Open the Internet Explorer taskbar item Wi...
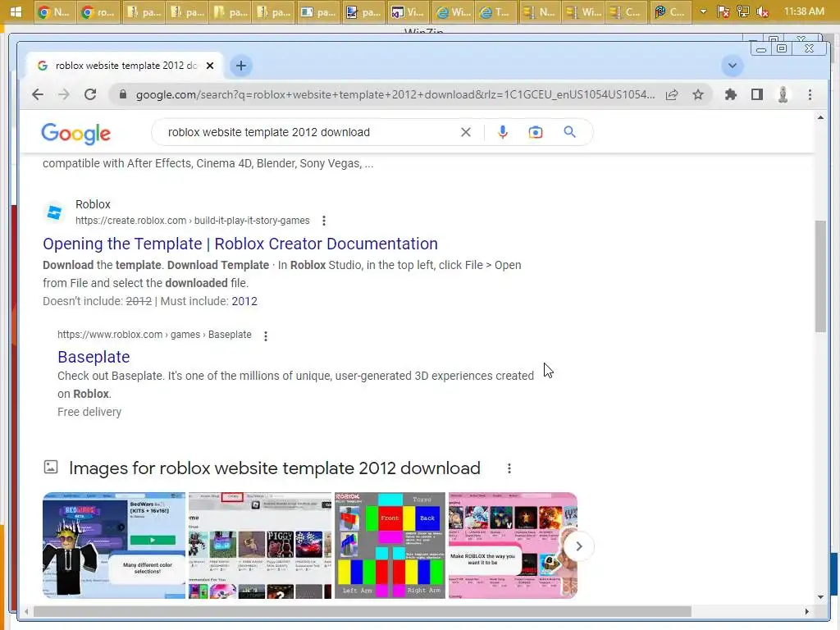Viewport: 840px width, 630px height. pos(452,11)
